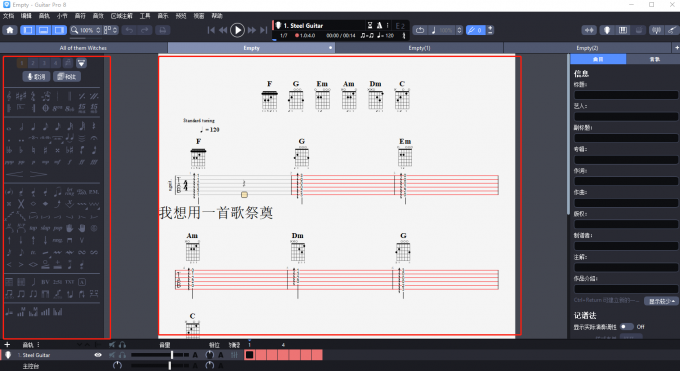Skip forward to the next bar
This screenshot has width=680, height=371.
252,30
